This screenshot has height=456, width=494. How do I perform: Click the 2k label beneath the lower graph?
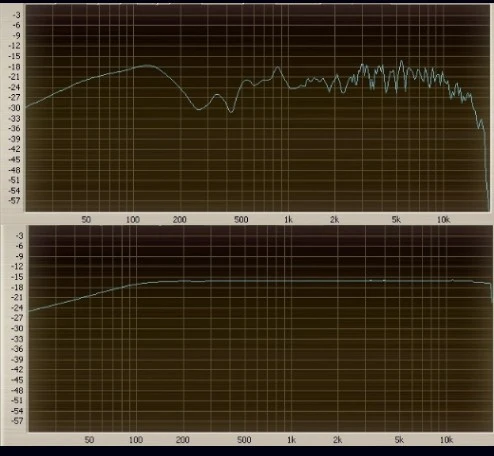point(337,440)
